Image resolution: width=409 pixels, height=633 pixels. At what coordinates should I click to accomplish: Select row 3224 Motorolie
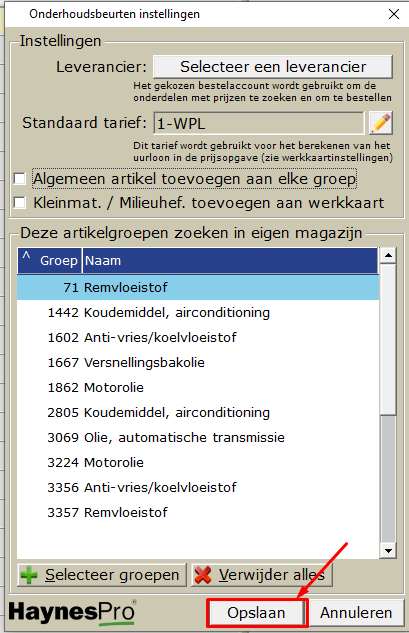(x=198, y=463)
